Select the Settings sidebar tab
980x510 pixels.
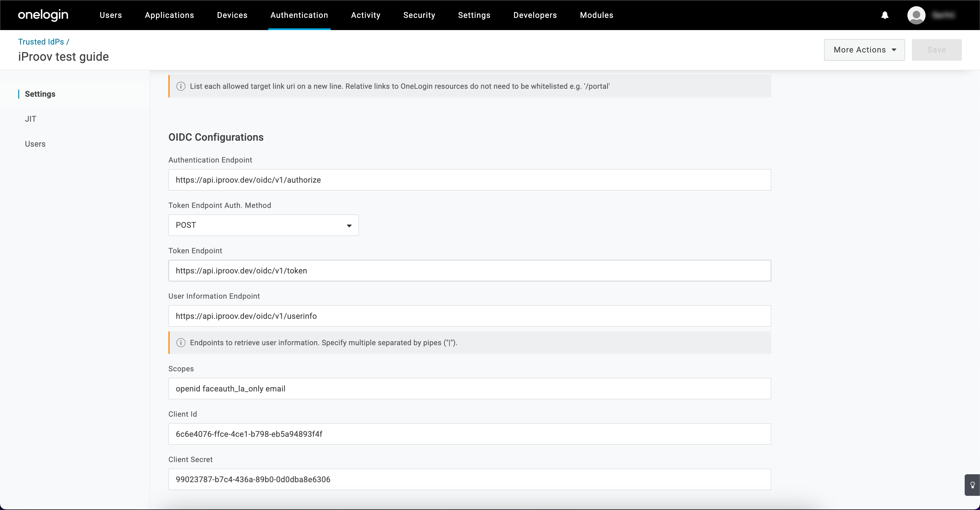[40, 94]
